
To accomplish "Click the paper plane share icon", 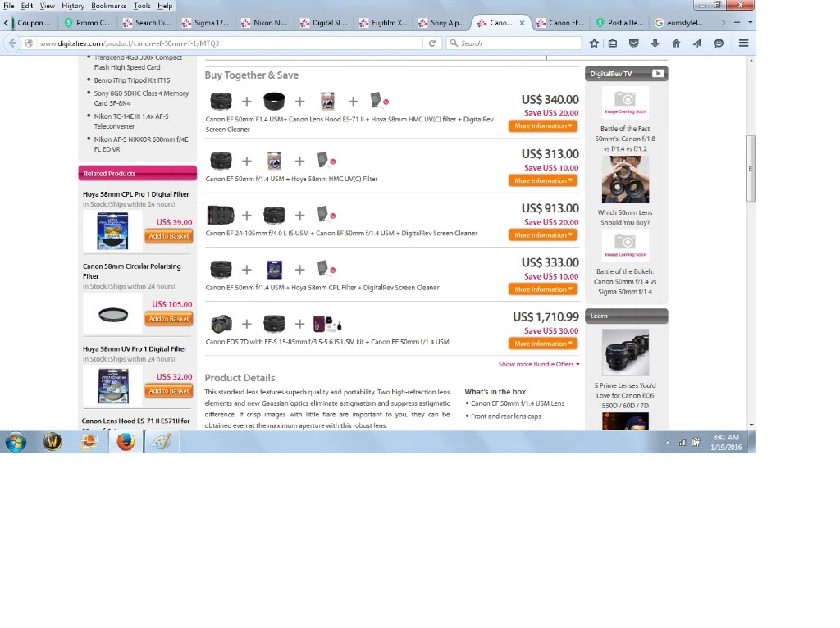I will tap(697, 43).
